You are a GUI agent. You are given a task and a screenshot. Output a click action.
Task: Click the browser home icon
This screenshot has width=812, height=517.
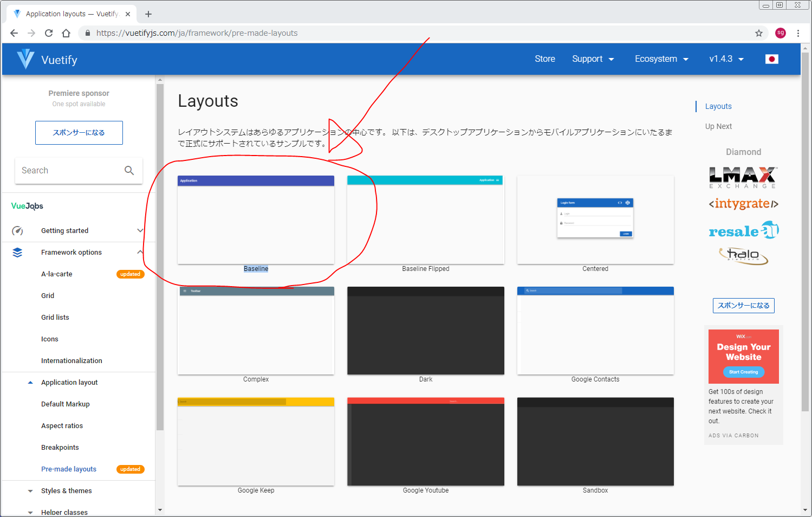[x=66, y=33]
